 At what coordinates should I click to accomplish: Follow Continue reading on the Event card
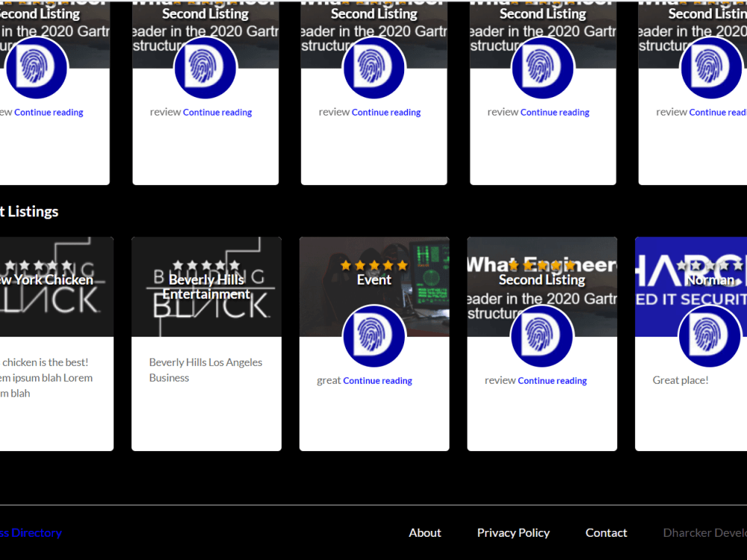click(x=377, y=381)
